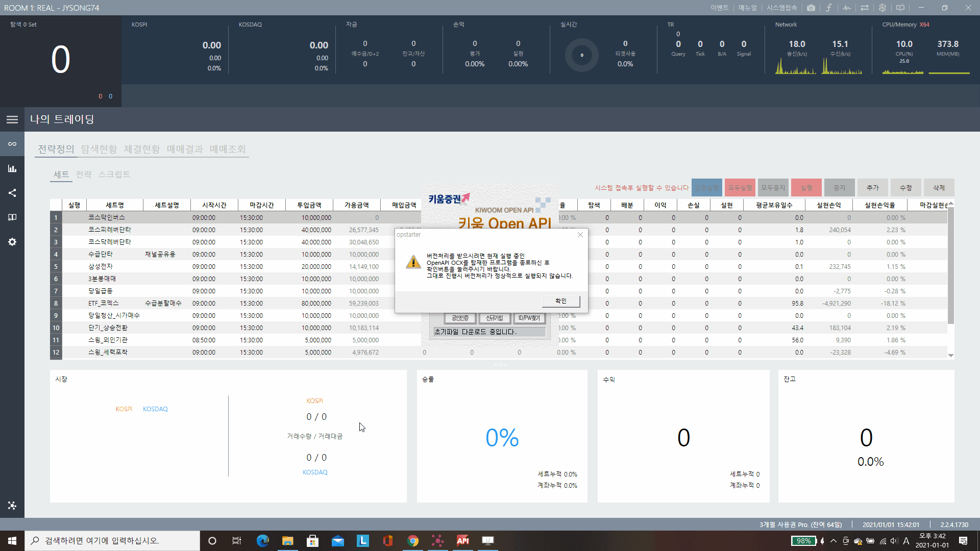Click the 실현손익 column header
Viewport: 980px width, 551px height.
coord(829,205)
